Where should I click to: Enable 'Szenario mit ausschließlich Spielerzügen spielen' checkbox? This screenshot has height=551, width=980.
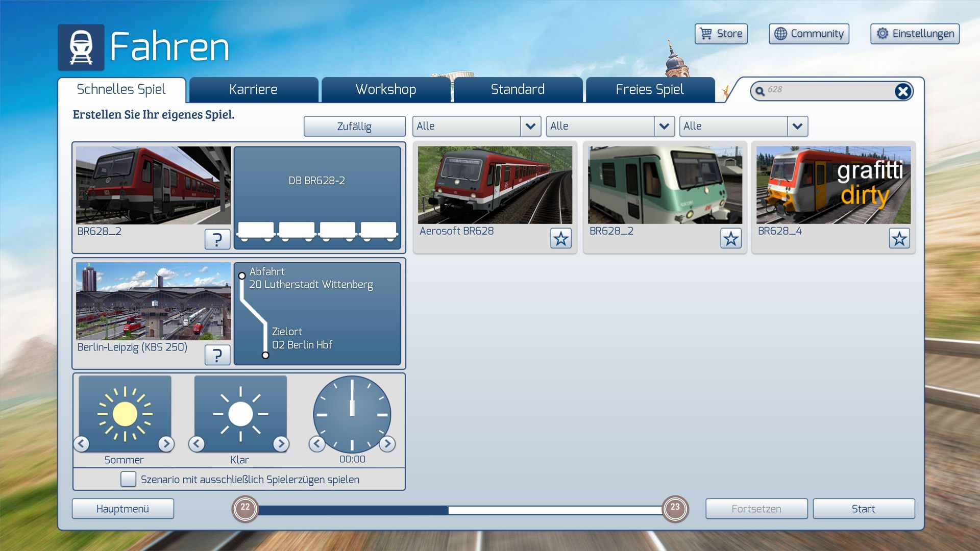(x=128, y=479)
